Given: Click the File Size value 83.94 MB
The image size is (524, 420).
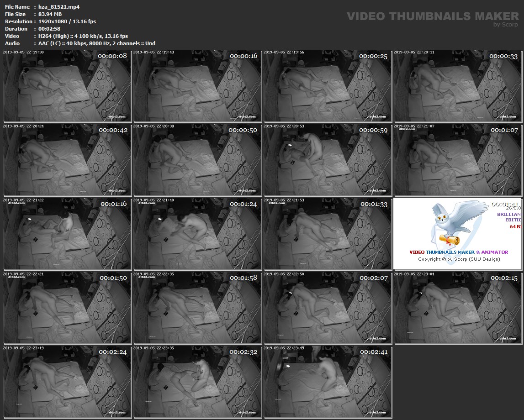Looking at the screenshot, I should pyautogui.click(x=50, y=14).
